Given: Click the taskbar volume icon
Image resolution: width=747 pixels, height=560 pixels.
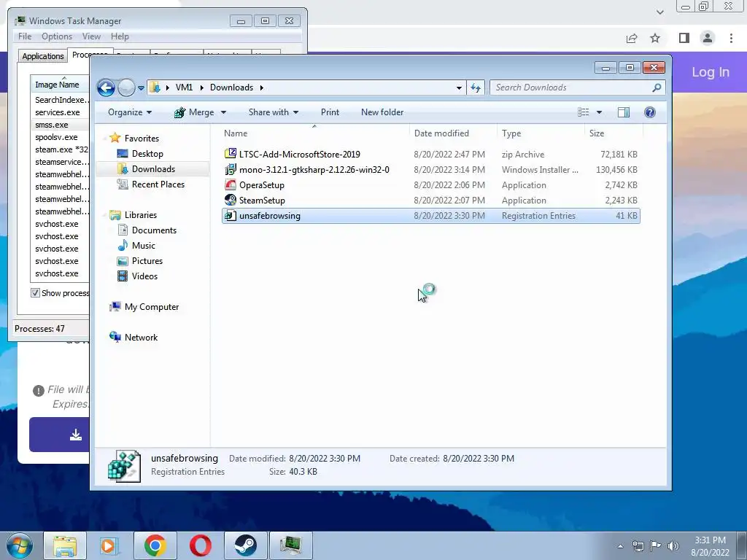Looking at the screenshot, I should pos(673,546).
